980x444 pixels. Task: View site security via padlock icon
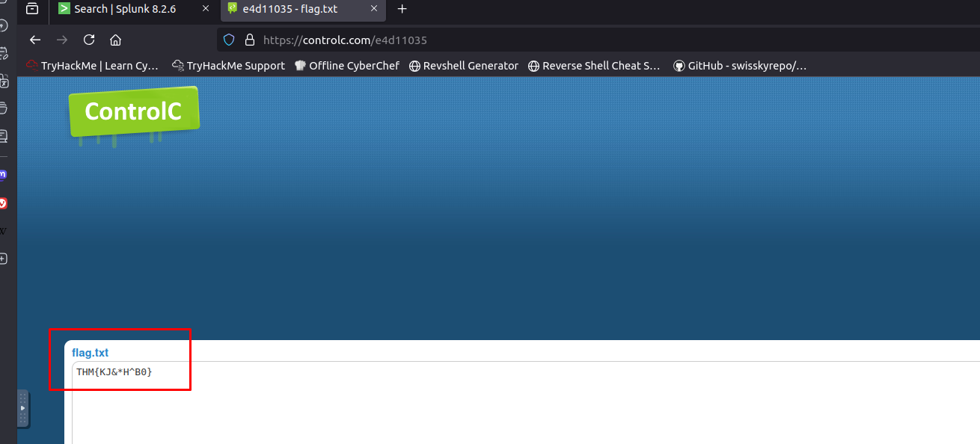[x=250, y=40]
